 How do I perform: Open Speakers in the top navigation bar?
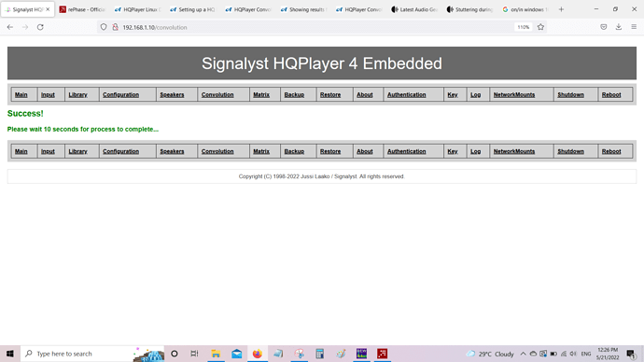coord(172,95)
